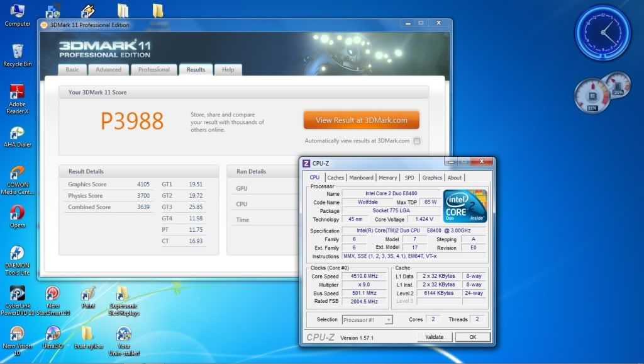
Task: Select the Supersonic Sled Replays folder
Action: pos(124,300)
